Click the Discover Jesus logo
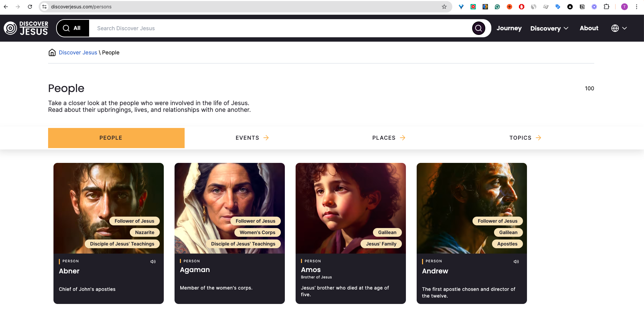644x311 pixels. pyautogui.click(x=26, y=28)
